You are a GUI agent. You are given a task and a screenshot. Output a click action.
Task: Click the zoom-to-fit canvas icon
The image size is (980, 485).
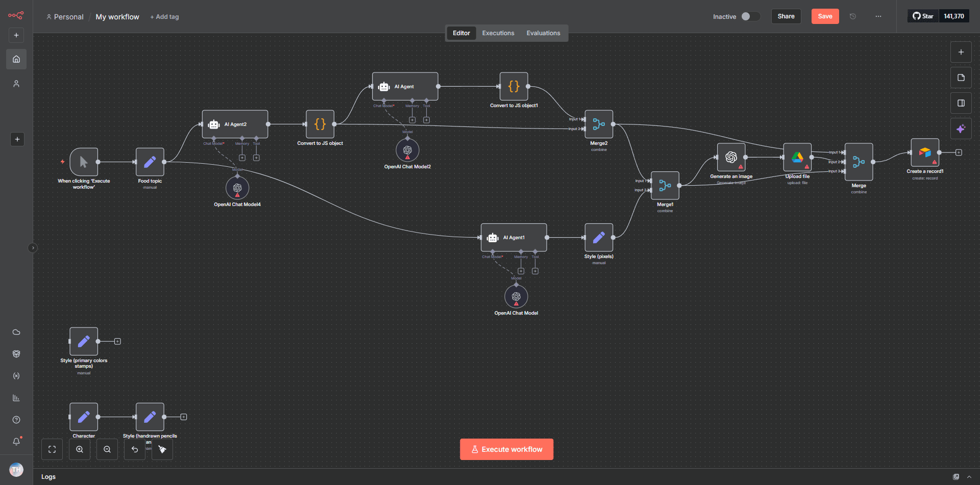[52, 449]
